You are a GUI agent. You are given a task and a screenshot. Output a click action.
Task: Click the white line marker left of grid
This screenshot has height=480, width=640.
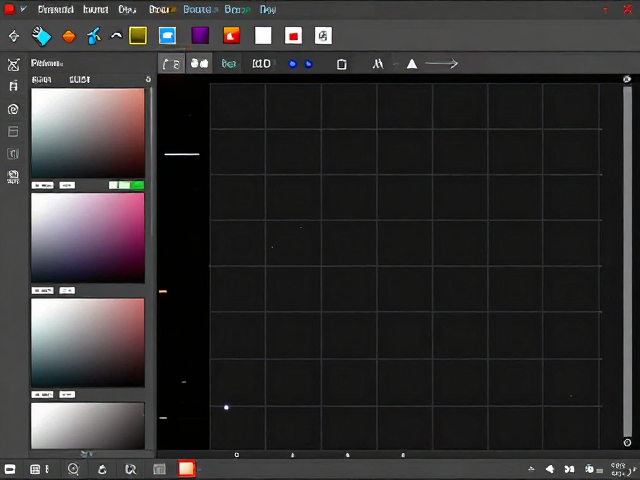[x=182, y=154]
